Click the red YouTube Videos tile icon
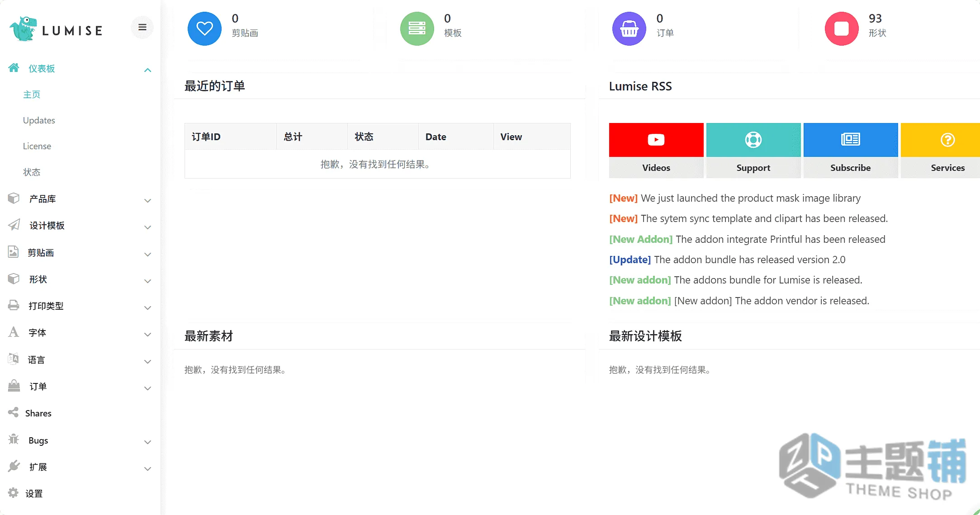The width and height of the screenshot is (980, 515). click(656, 140)
